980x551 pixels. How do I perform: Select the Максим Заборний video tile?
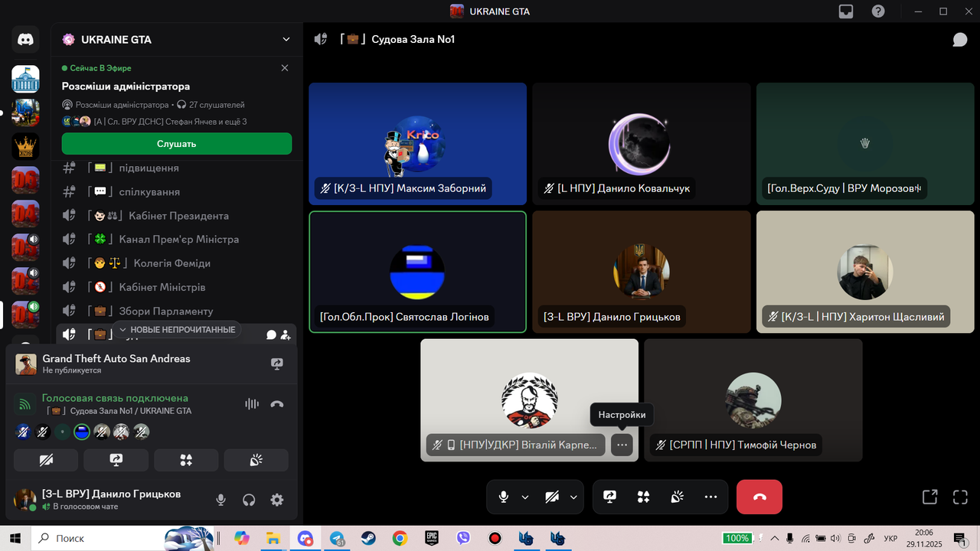click(x=418, y=144)
